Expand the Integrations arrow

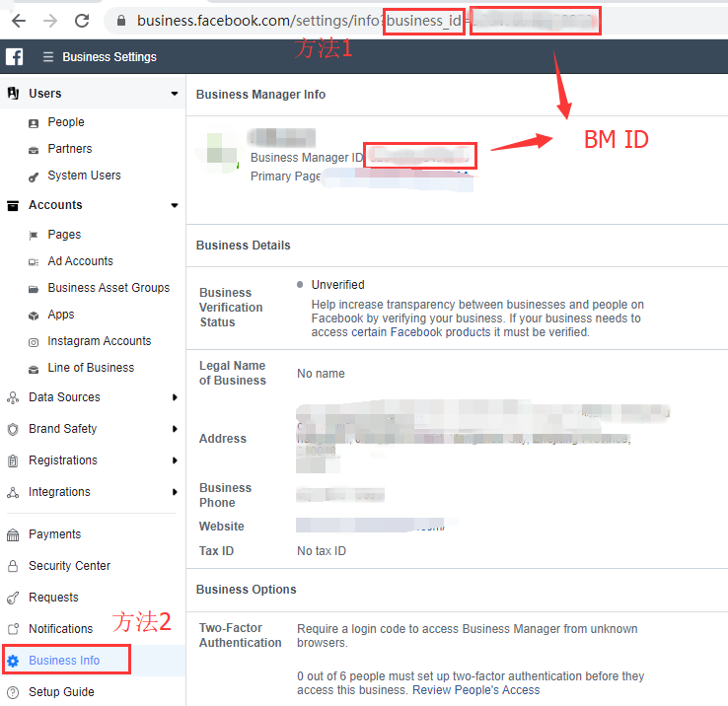tap(175, 492)
